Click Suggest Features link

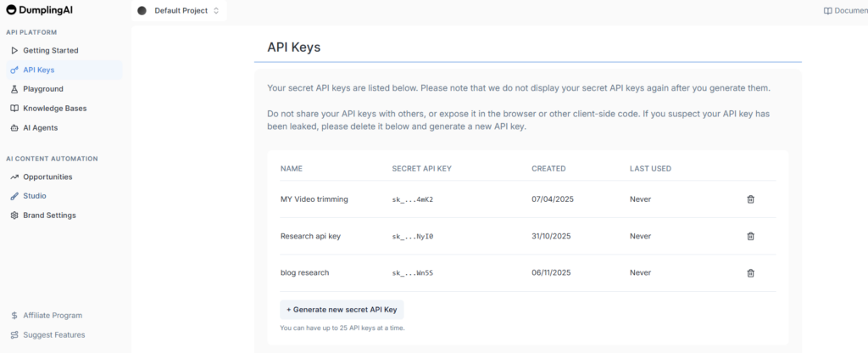(53, 334)
